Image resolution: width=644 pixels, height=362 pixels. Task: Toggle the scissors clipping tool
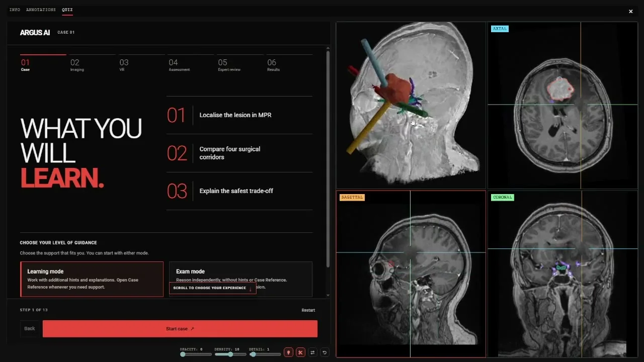(x=300, y=352)
